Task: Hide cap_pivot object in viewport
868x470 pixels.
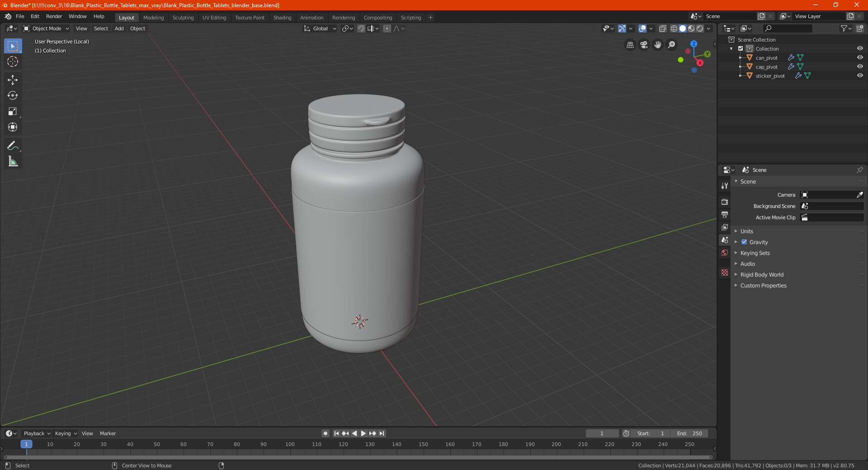Action: click(860, 66)
